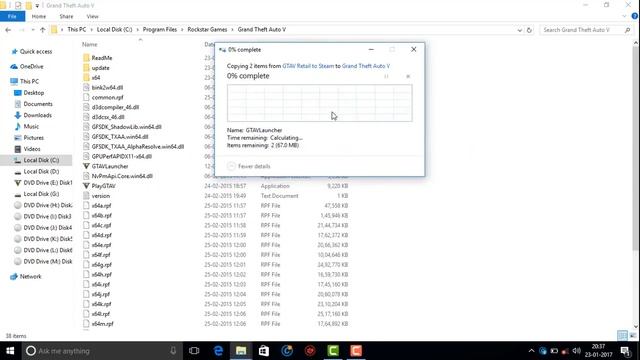Open Explorer help question mark
The image size is (640, 360).
(x=635, y=16)
